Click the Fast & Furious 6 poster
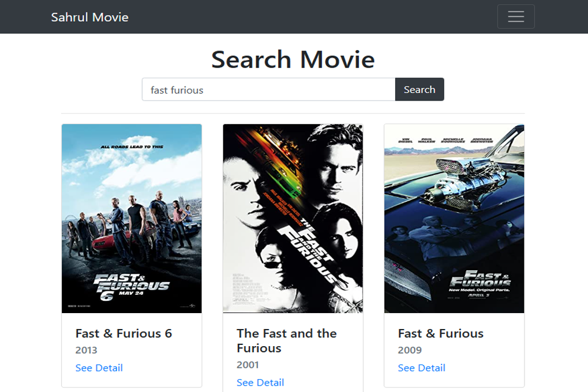 tap(132, 218)
